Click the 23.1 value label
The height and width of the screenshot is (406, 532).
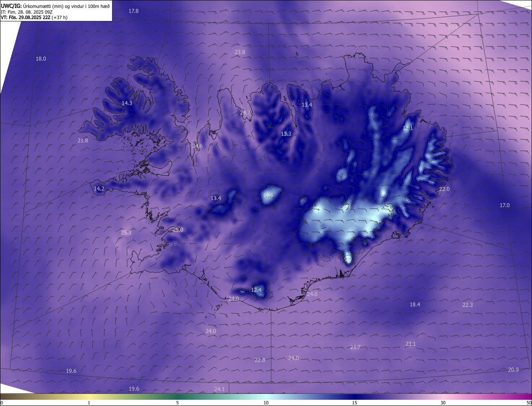tap(411, 344)
